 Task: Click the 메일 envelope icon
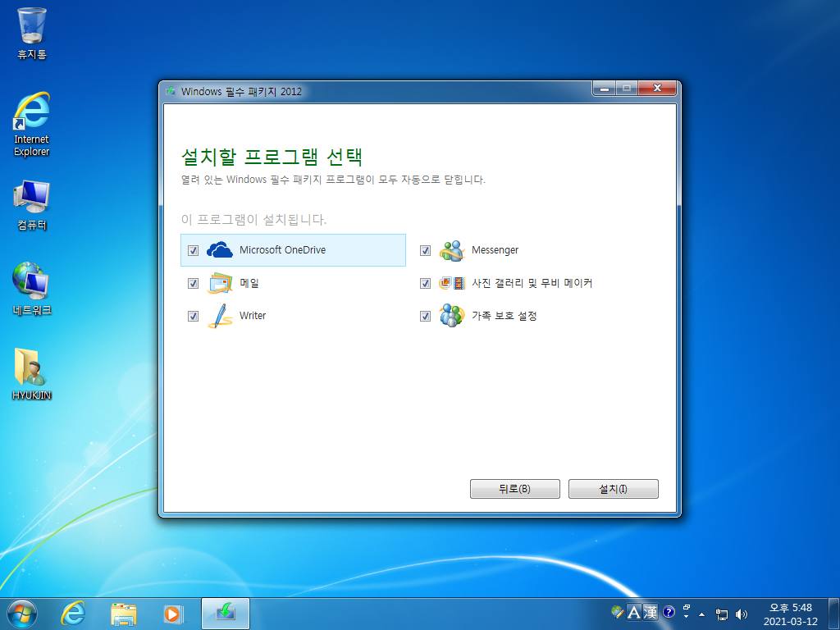click(220, 283)
